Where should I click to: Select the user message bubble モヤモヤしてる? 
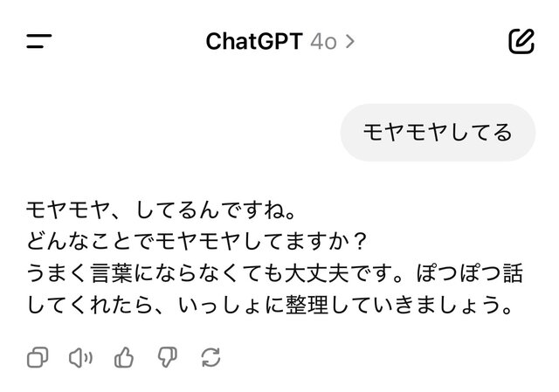pos(437,133)
